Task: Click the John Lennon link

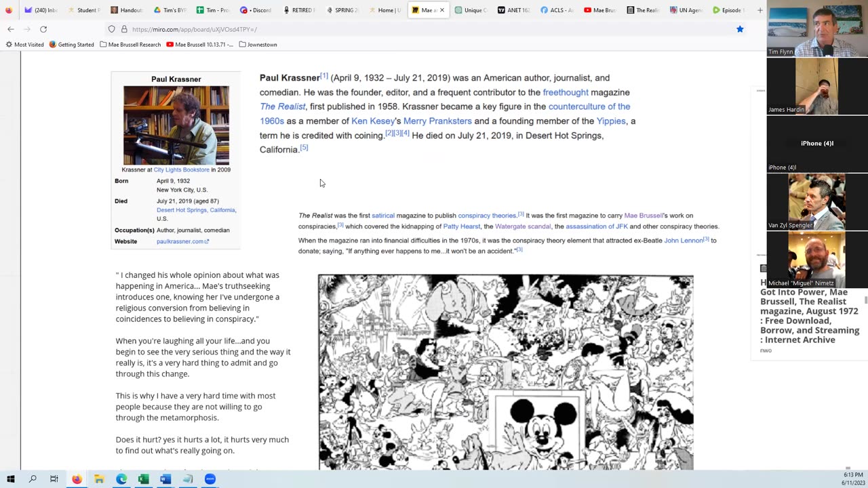Action: pos(684,240)
